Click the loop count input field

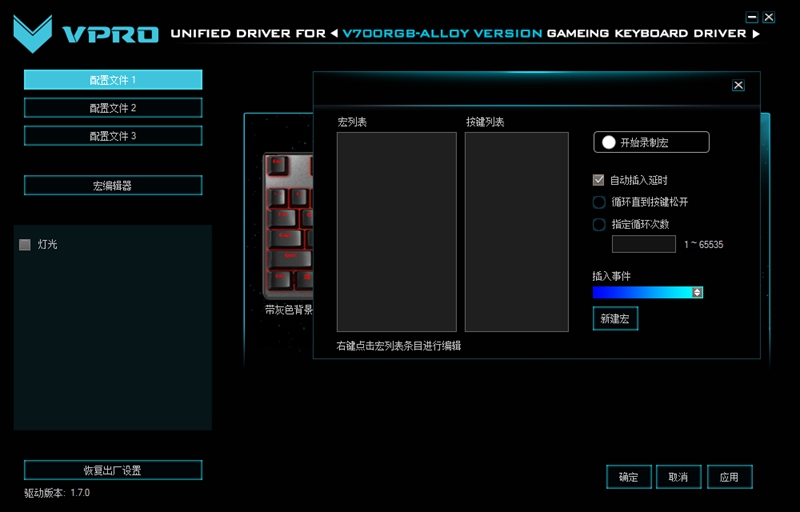coord(644,244)
